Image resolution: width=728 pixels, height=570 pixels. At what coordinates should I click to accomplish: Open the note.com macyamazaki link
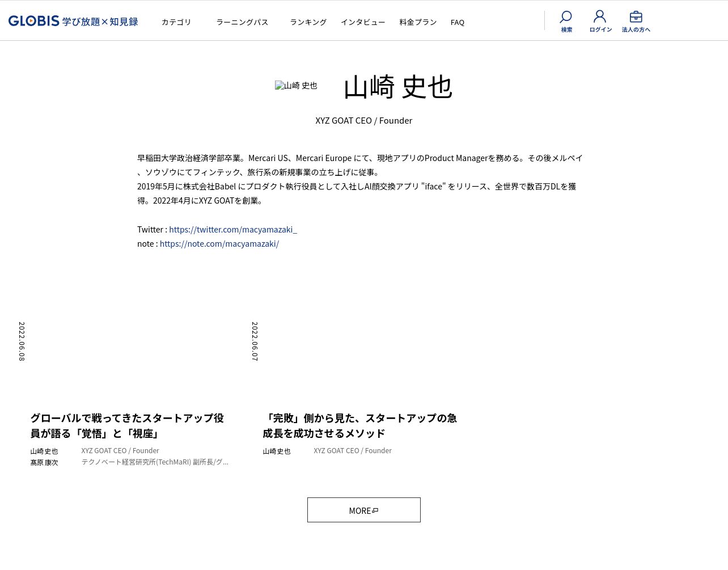pyautogui.click(x=219, y=243)
